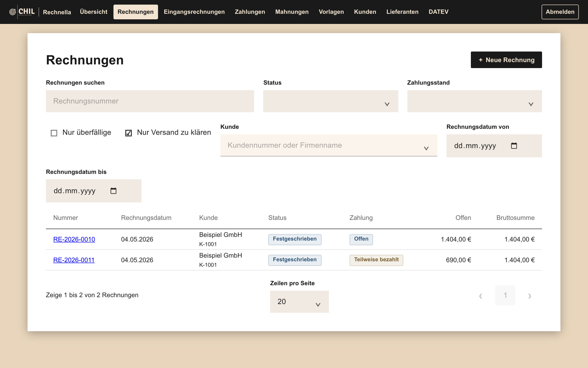Click the Bruttosumme column header

[515, 218]
